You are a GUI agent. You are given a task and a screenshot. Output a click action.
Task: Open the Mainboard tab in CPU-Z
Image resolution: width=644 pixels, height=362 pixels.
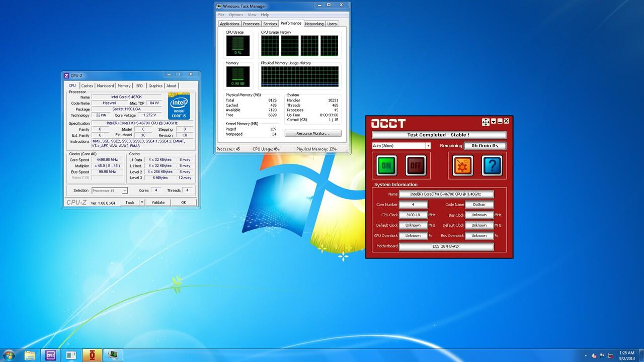pos(106,86)
